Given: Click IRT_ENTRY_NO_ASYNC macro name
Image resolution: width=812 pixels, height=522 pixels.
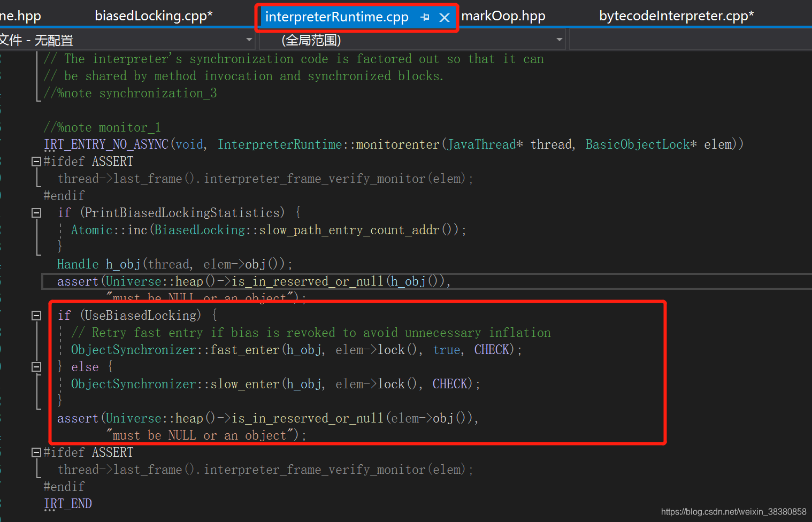Looking at the screenshot, I should (106, 144).
